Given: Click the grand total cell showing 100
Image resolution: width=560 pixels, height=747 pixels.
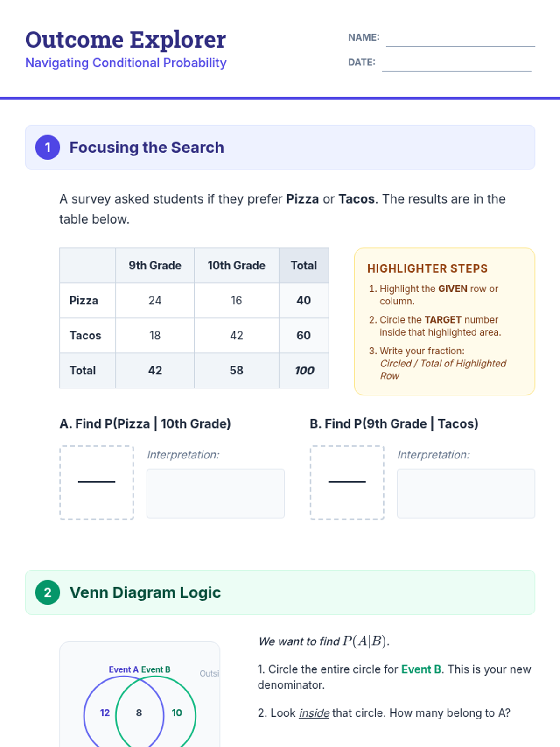Looking at the screenshot, I should point(304,371).
